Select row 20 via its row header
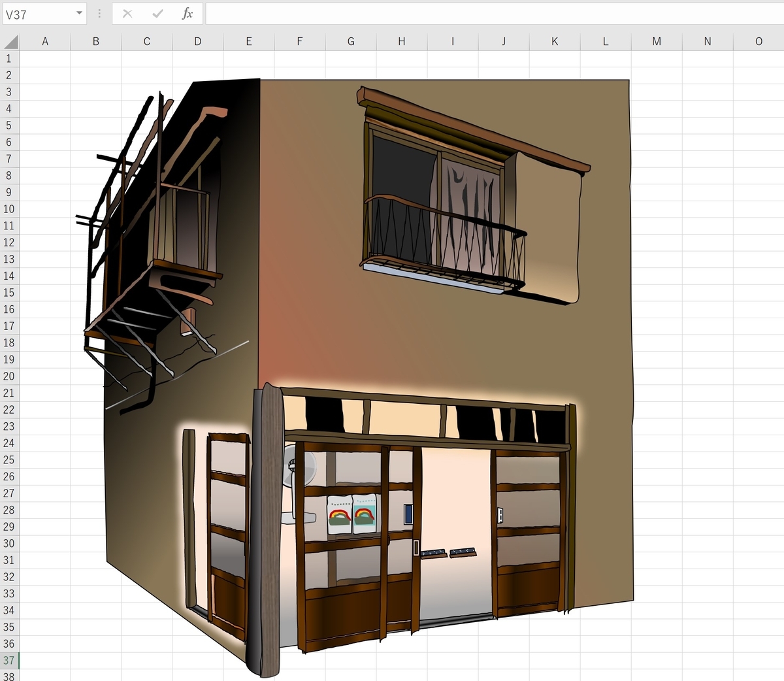Viewport: 784px width, 681px height. point(9,376)
